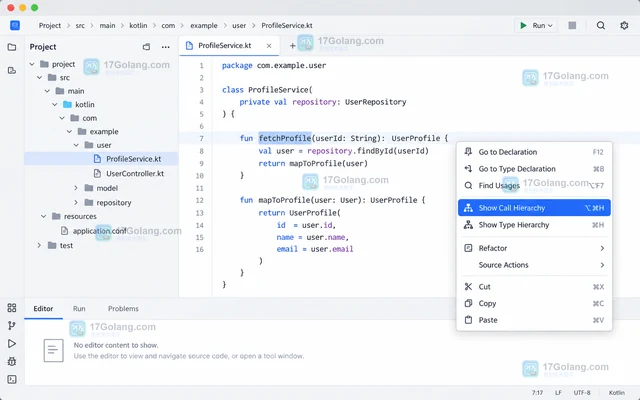Click the example breadcrumb segment
The image size is (640, 400).
coord(204,25)
